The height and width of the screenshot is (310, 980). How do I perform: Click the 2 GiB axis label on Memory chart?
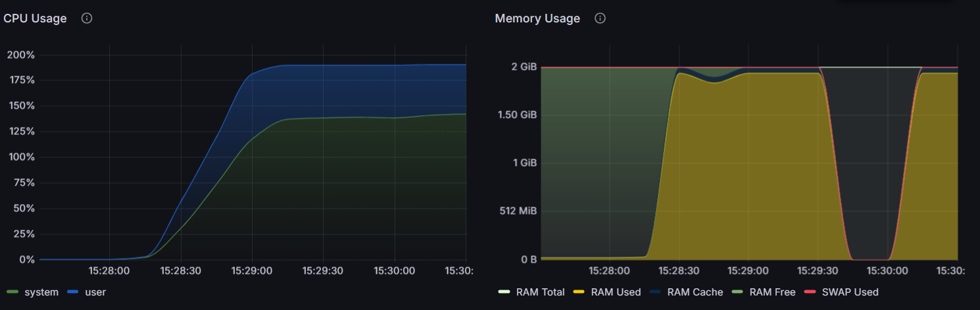pyautogui.click(x=525, y=67)
